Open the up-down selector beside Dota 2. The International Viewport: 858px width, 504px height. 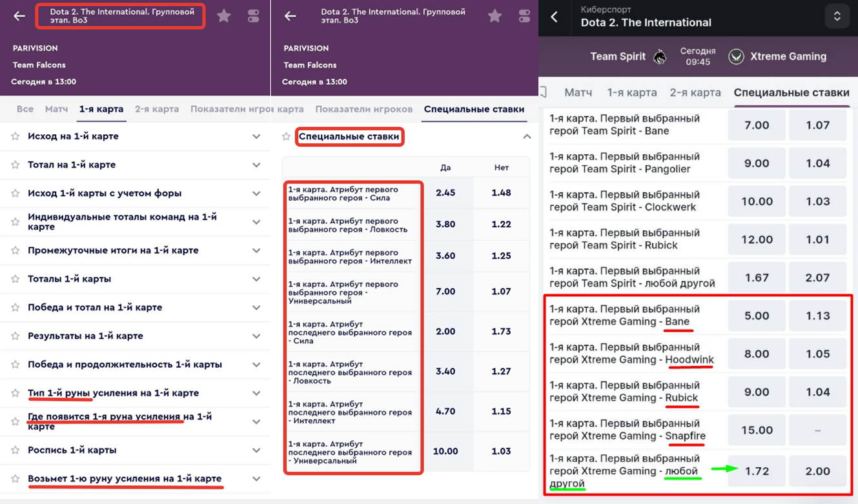[x=837, y=17]
